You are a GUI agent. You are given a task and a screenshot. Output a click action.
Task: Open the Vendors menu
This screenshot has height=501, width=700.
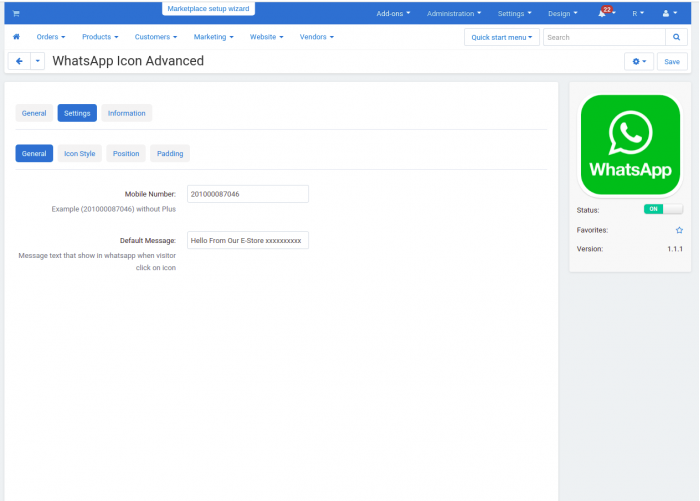(317, 37)
